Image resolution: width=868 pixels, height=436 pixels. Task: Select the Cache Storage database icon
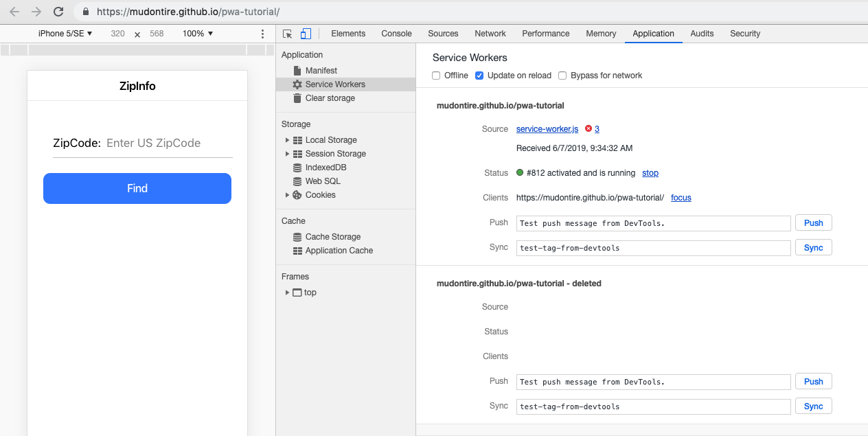pos(297,237)
